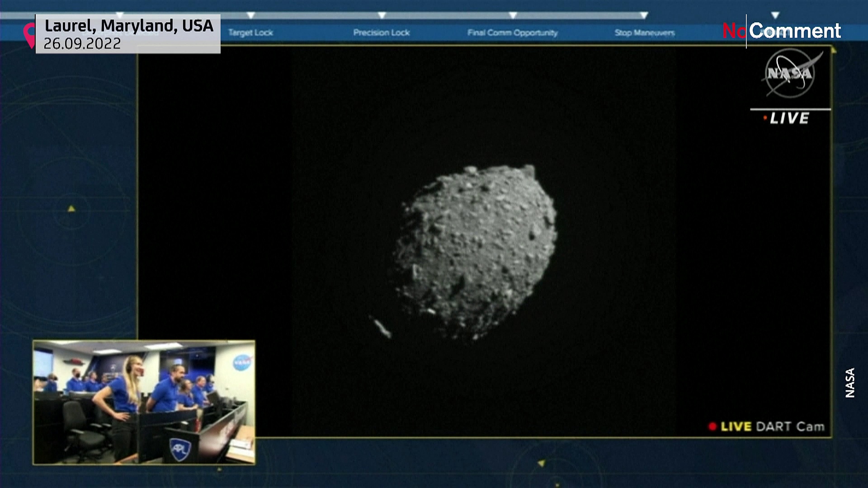Select the Stop Maneuvers timeline label
This screenshot has height=488, width=868.
(x=644, y=33)
